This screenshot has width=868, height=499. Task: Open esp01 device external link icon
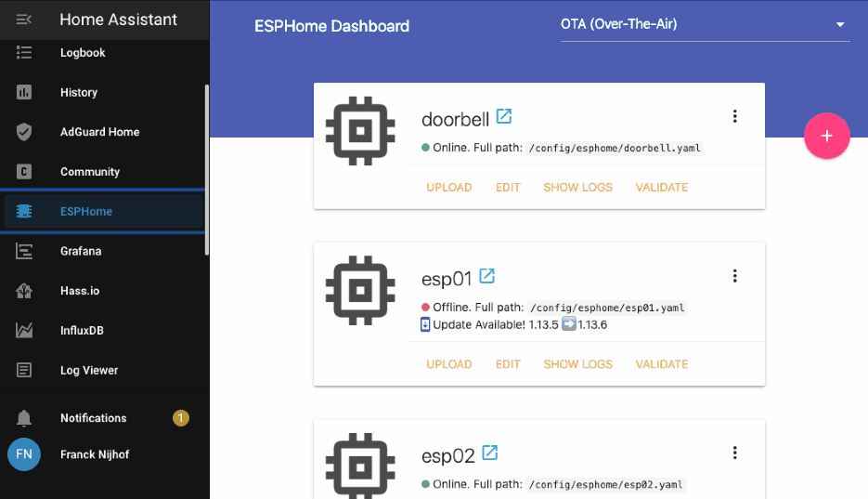click(486, 276)
